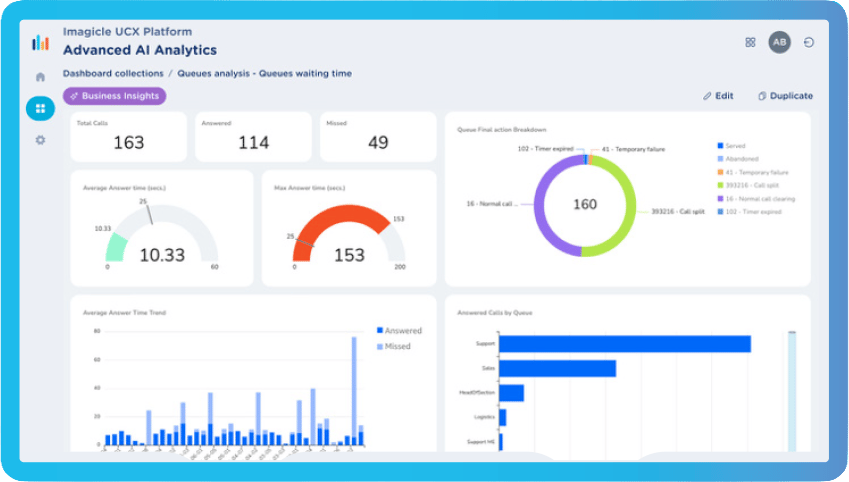Toggle 41 - Temporary failure legend entry

(753, 172)
